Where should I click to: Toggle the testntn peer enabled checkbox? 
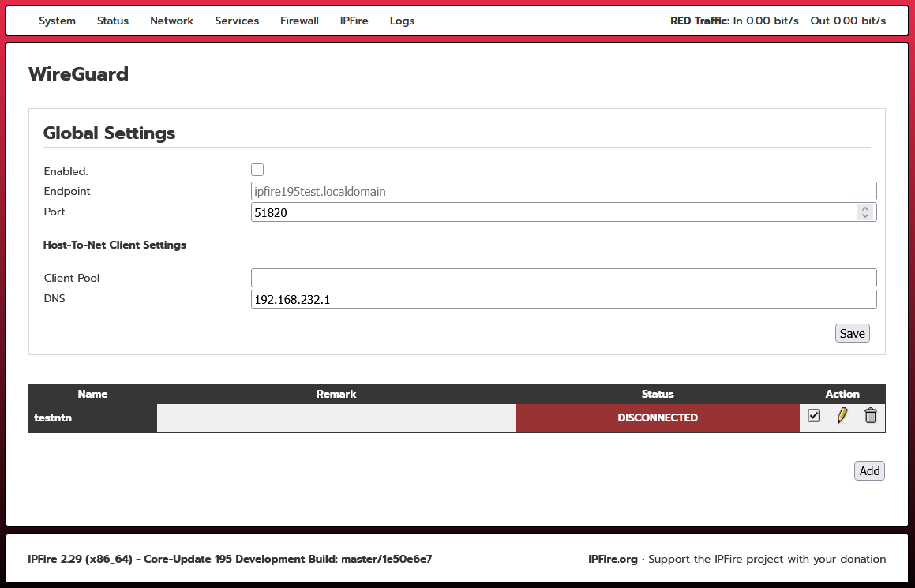pyautogui.click(x=814, y=416)
